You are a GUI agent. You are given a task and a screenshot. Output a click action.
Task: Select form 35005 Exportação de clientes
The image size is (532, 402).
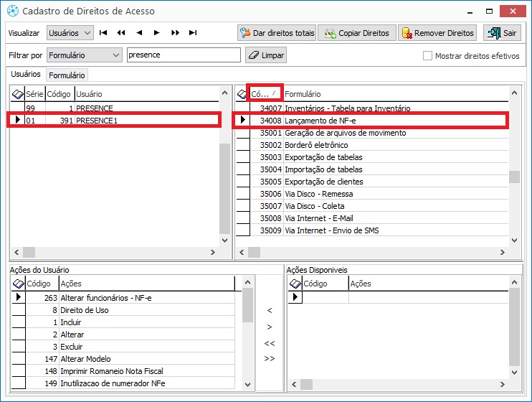[372, 182]
